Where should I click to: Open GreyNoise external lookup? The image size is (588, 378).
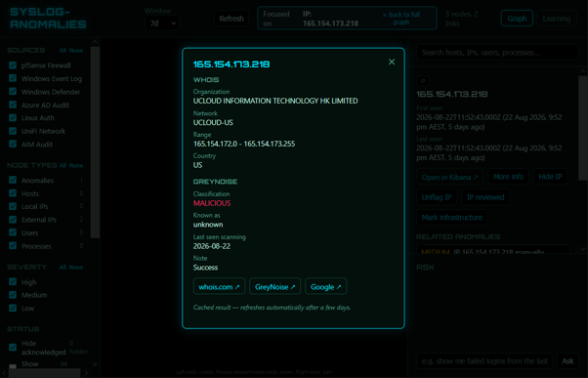274,286
